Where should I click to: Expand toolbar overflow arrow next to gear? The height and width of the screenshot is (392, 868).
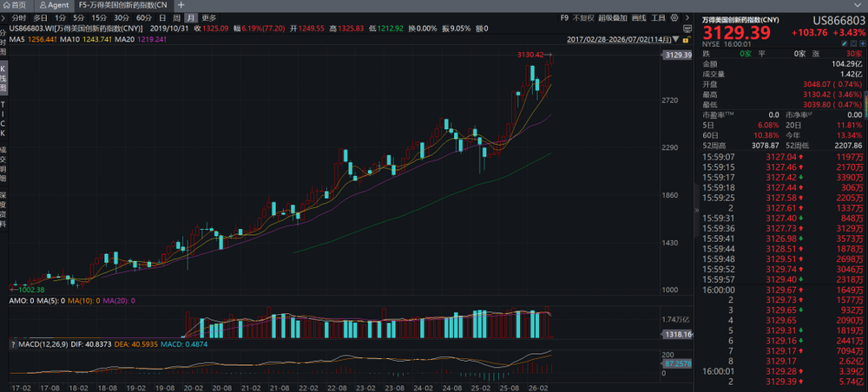(687, 17)
